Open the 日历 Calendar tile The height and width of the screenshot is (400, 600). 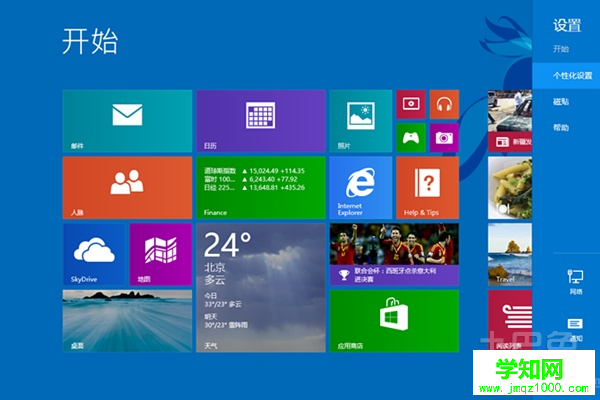(x=261, y=121)
